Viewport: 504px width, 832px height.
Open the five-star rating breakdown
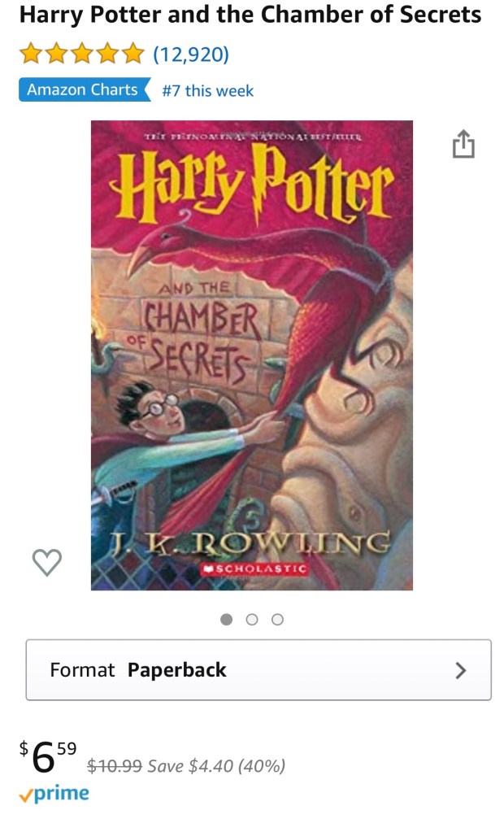click(x=82, y=54)
